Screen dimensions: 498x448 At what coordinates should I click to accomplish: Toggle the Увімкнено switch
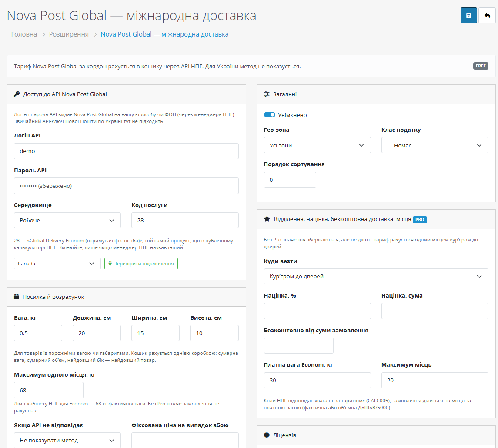pyautogui.click(x=269, y=115)
